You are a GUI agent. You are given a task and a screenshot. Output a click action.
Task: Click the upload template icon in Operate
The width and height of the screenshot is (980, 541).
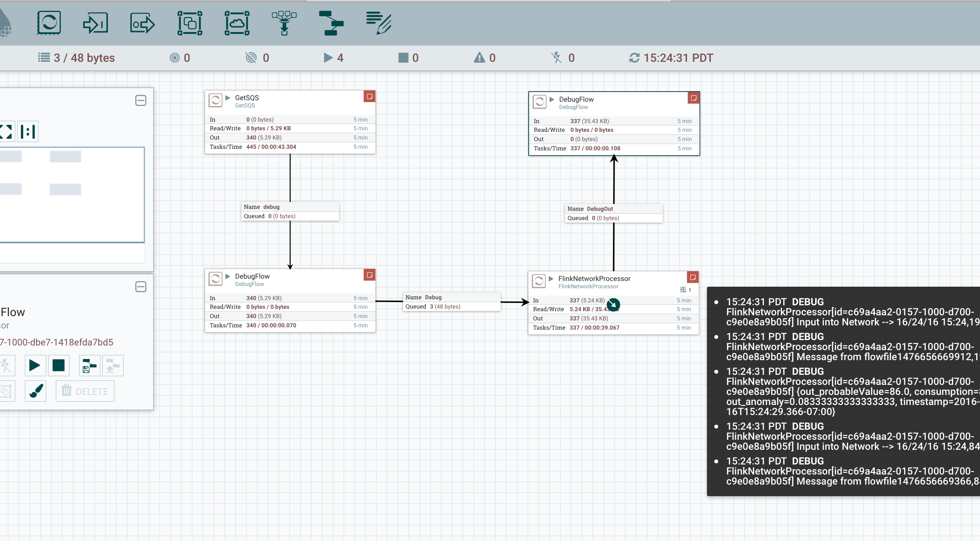click(113, 365)
